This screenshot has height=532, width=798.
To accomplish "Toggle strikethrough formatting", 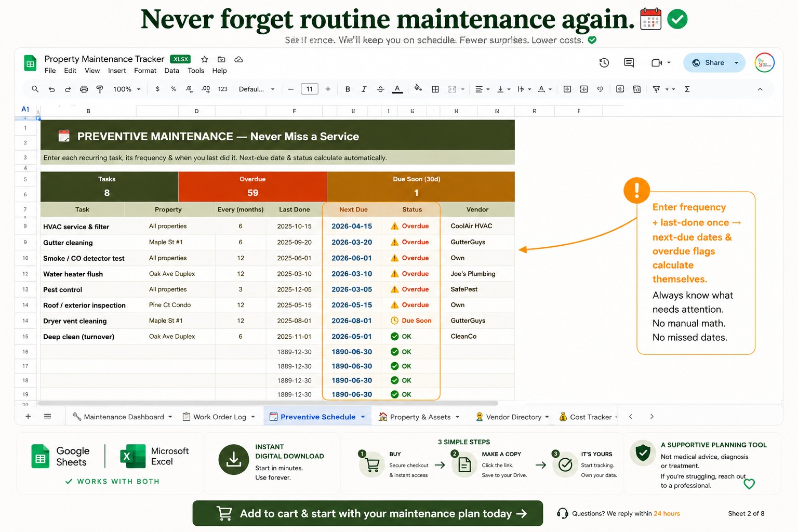I will (381, 89).
